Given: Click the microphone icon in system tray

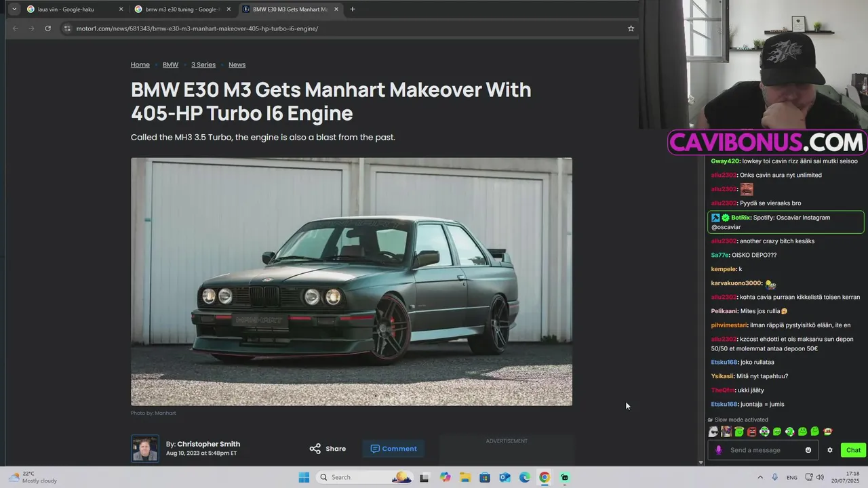Looking at the screenshot, I should point(774,477).
